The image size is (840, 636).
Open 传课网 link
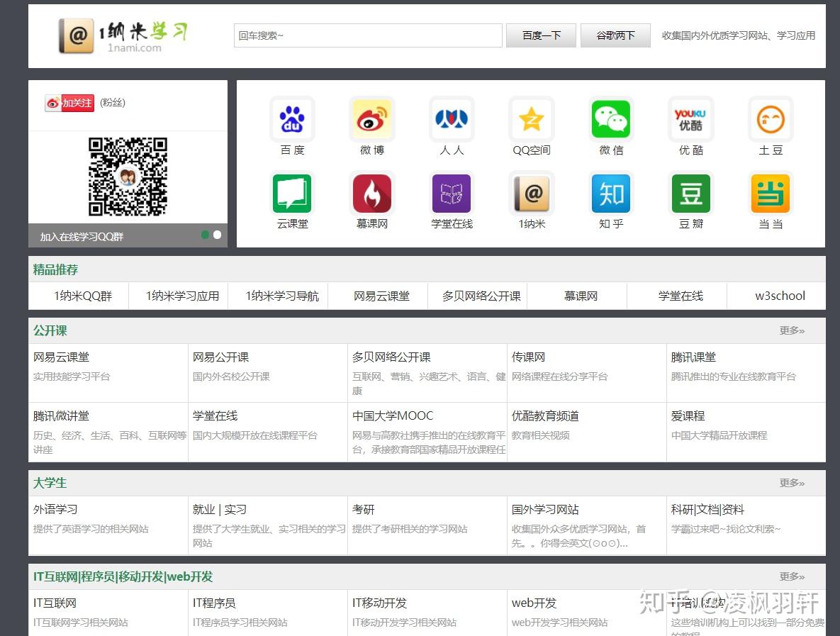(x=528, y=357)
